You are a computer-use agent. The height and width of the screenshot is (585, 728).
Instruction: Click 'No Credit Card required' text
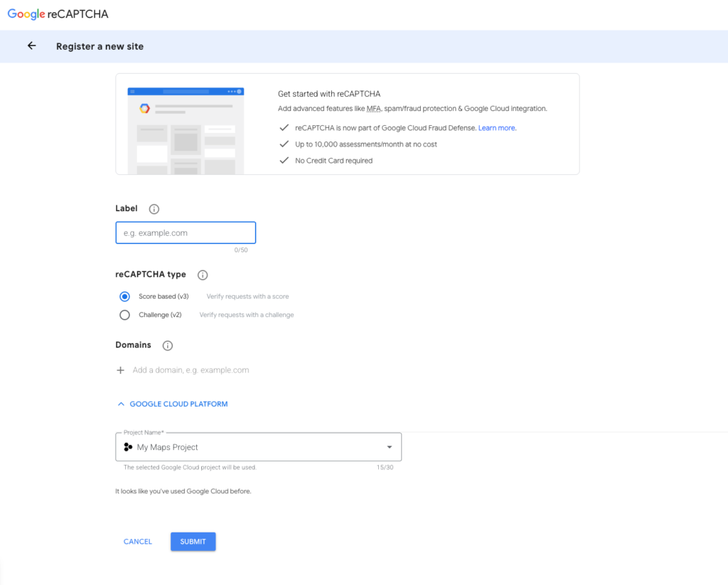click(334, 161)
